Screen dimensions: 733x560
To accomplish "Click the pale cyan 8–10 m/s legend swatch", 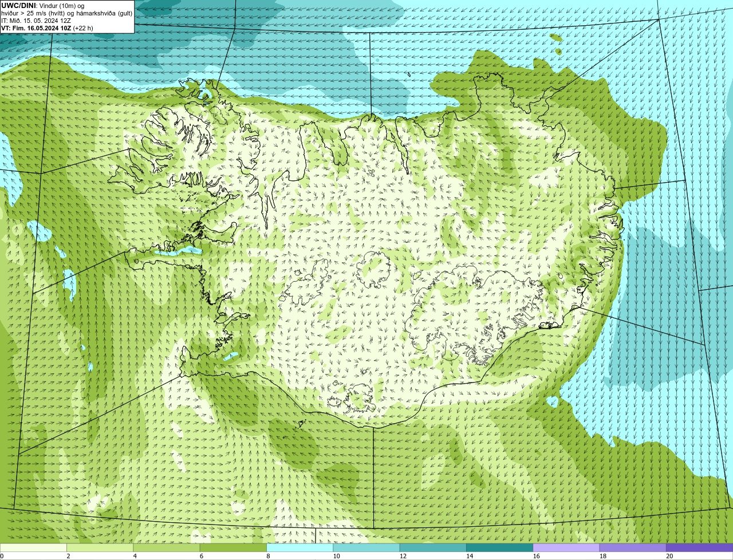I will pyautogui.click(x=300, y=547).
